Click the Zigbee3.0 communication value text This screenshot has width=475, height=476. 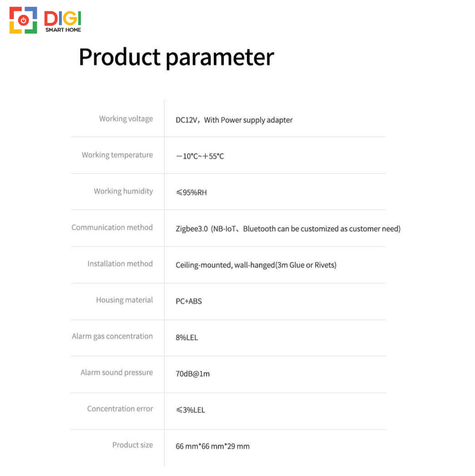pos(288,229)
